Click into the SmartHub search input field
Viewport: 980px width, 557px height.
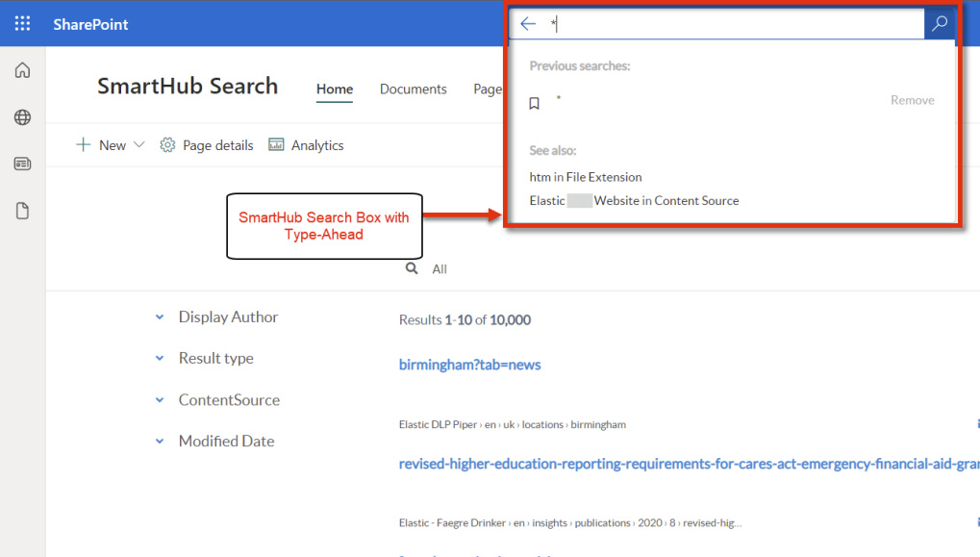click(x=731, y=24)
